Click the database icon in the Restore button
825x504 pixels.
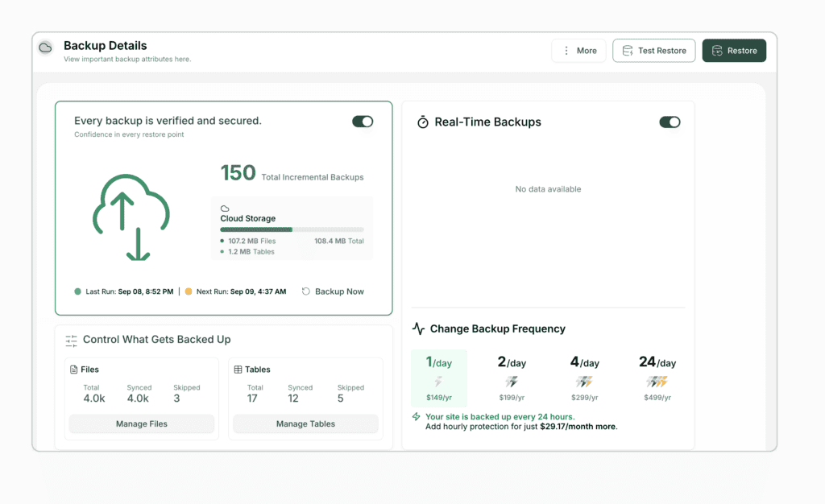(x=717, y=51)
